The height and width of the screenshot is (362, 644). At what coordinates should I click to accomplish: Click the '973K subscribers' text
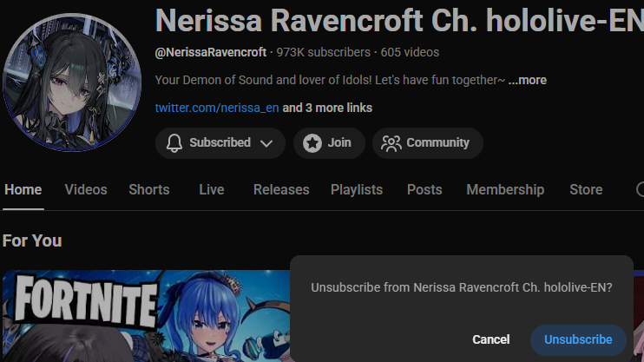[323, 53]
